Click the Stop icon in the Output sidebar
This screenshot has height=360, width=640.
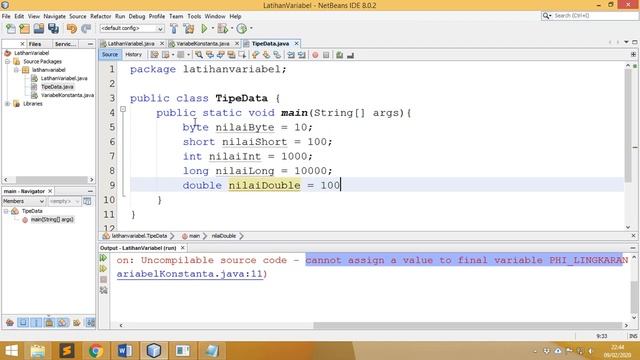103,280
